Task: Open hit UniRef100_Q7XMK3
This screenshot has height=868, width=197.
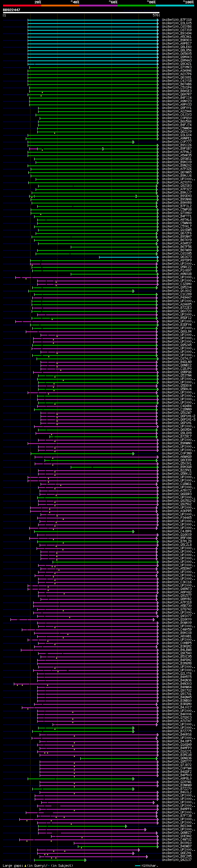Action: tap(176, 67)
